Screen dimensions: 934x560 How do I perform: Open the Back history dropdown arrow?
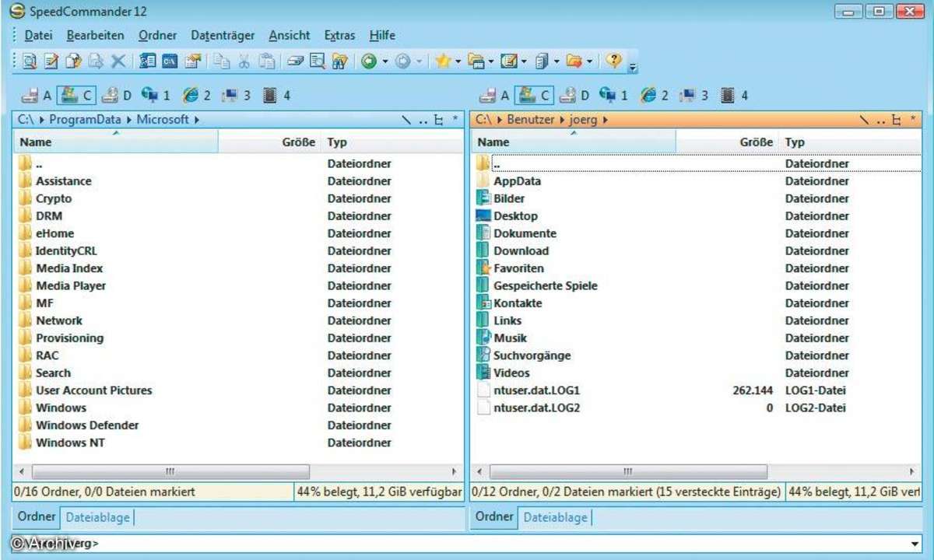click(384, 61)
